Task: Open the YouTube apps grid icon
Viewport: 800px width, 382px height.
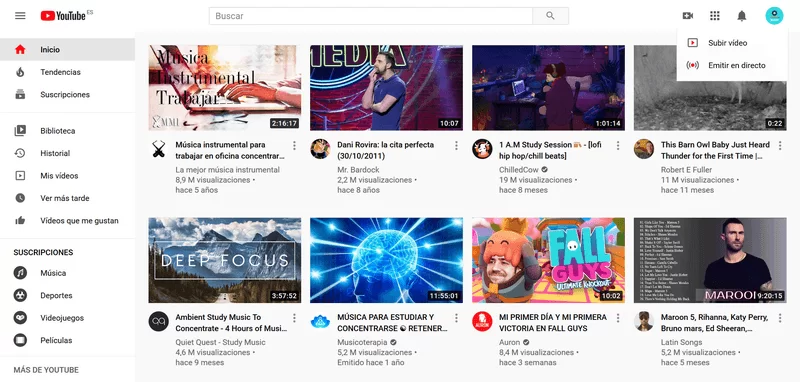Action: tap(715, 16)
